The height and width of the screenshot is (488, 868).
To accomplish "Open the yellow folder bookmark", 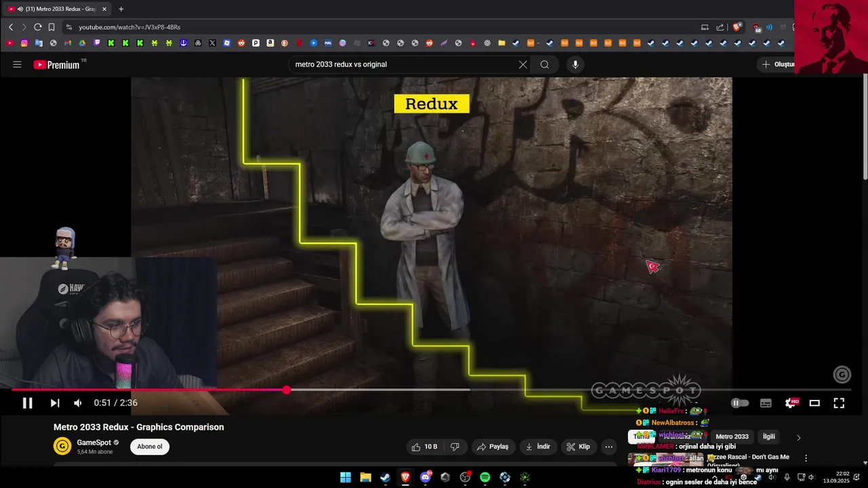I will (x=502, y=43).
